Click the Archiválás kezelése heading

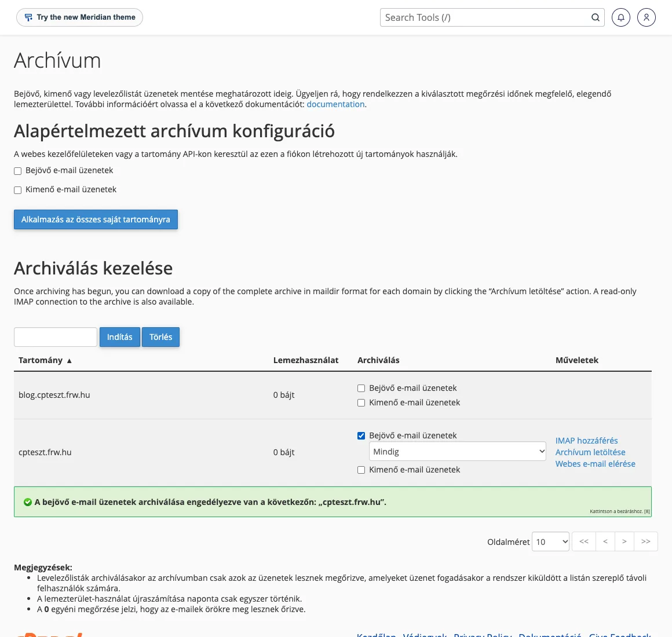click(x=93, y=269)
